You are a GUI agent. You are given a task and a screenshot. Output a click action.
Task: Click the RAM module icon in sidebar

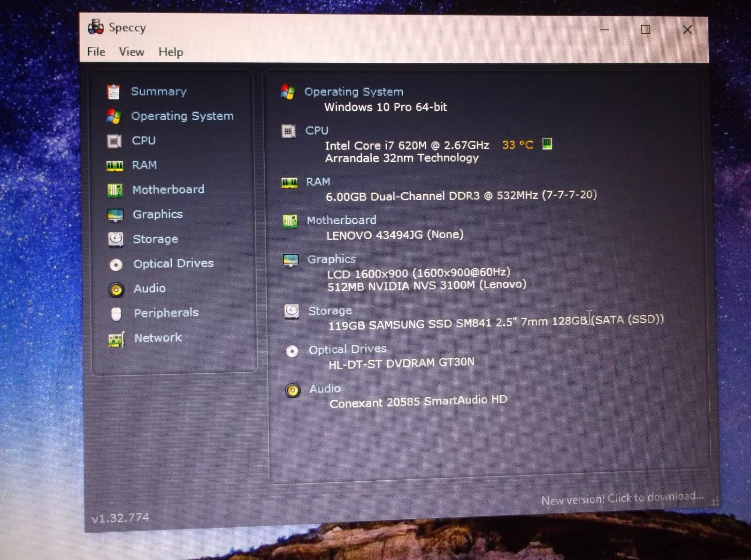pos(115,166)
